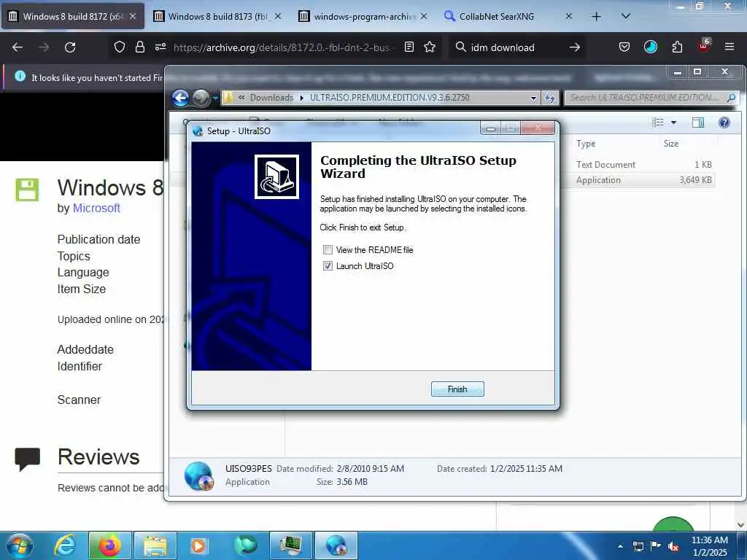
Task: Open Explorer address path dropdown
Action: click(533, 98)
